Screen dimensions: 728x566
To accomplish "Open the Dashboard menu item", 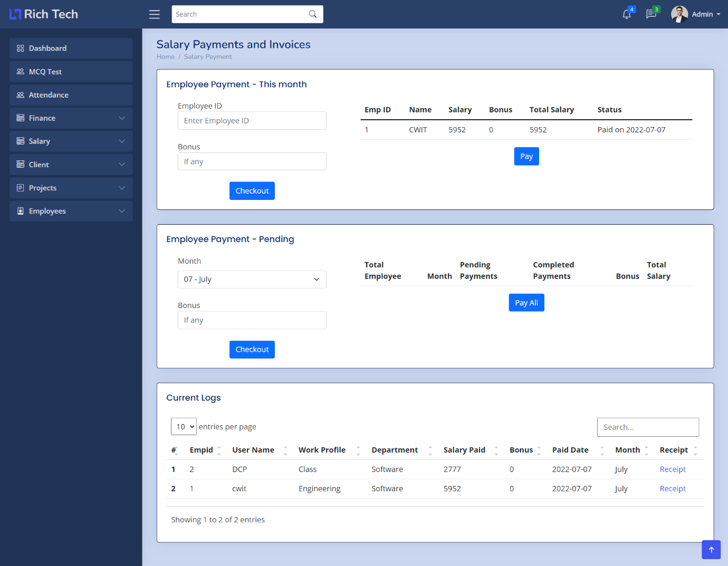I will [x=71, y=48].
